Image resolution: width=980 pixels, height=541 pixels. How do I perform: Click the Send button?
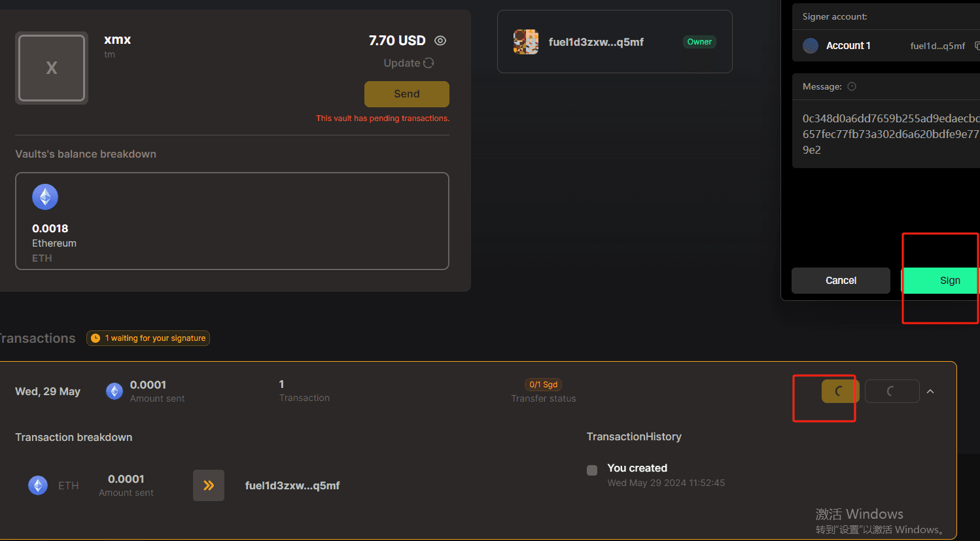tap(407, 94)
